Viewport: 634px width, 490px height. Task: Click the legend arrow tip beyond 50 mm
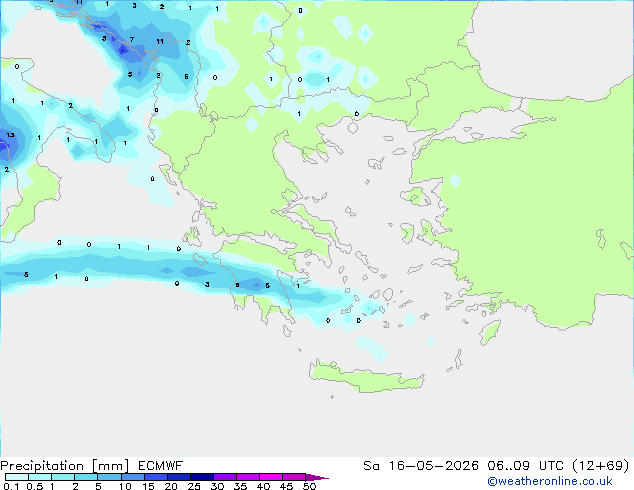click(317, 477)
